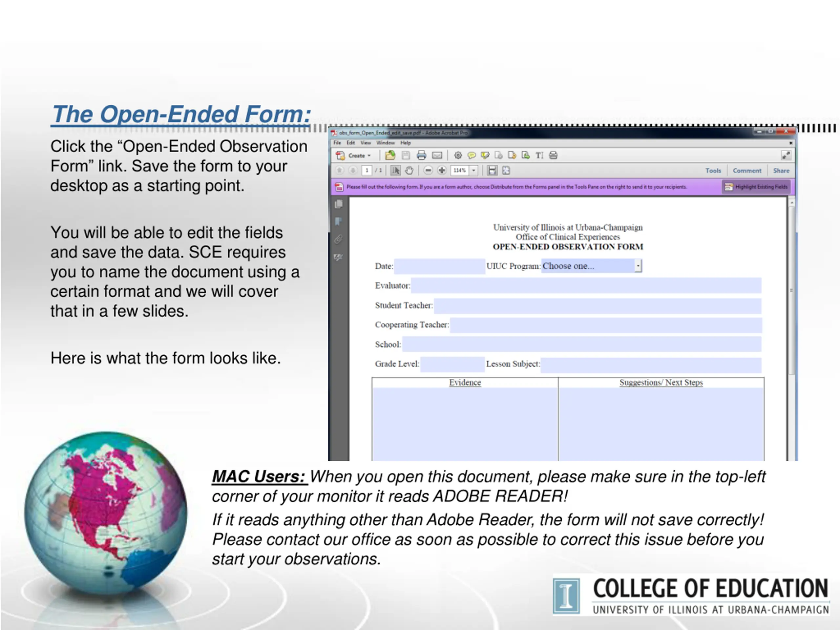Open the File menu
This screenshot has height=630, width=840.
point(337,143)
